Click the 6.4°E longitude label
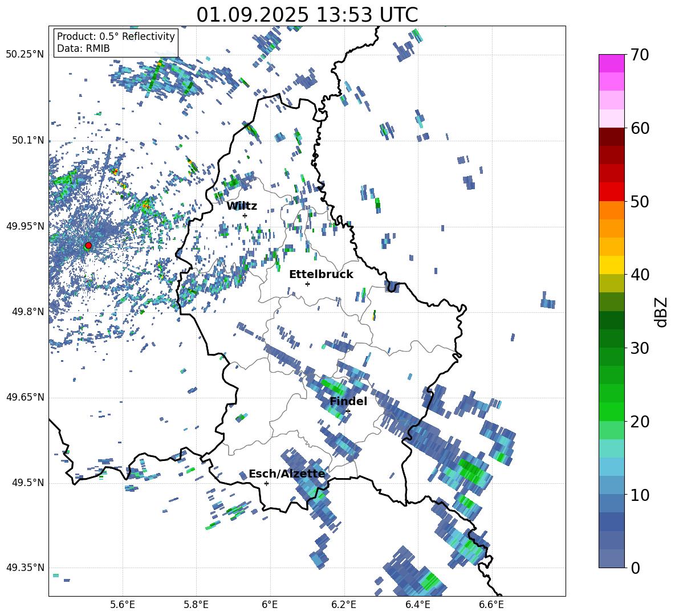675x616 pixels. (x=417, y=605)
